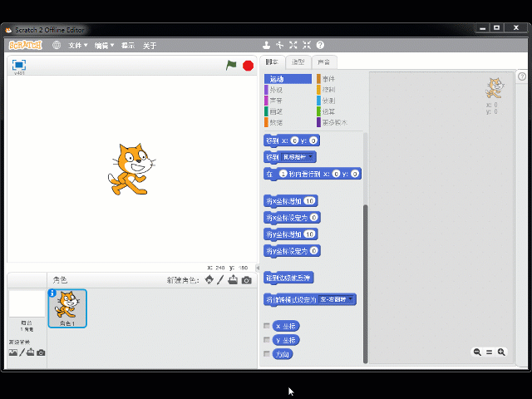Viewport: 532px width, 399px height.
Task: Choose backdrop from library icon
Action: click(x=13, y=352)
